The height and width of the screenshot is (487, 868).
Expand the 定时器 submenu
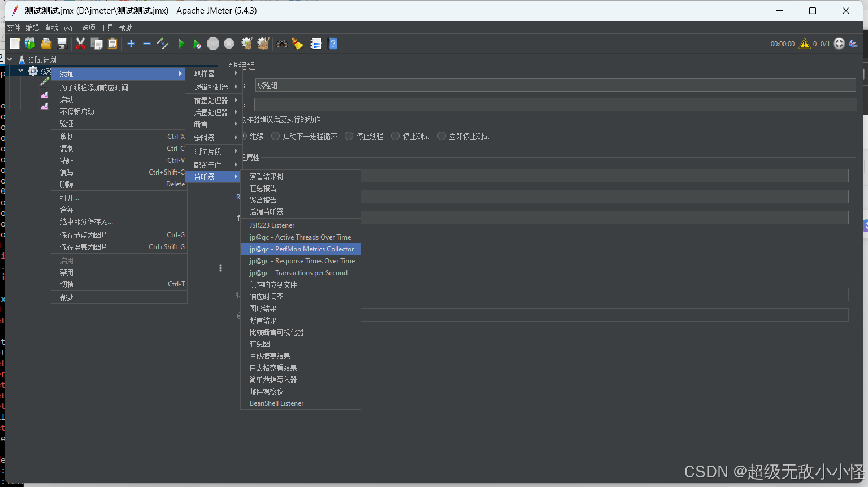coord(214,138)
